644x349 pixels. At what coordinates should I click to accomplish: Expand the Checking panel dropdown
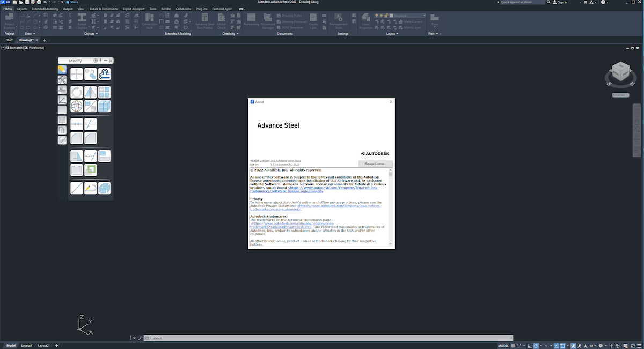pos(237,34)
